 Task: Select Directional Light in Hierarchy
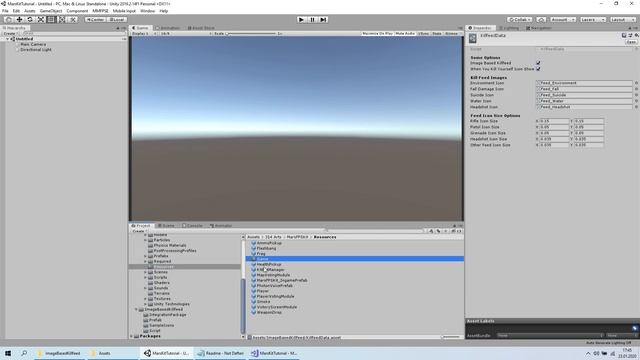36,49
